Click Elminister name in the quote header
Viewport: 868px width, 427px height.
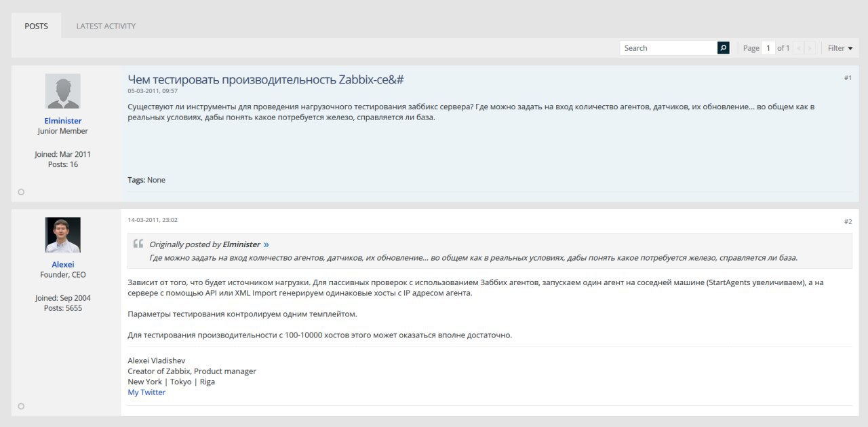tap(241, 244)
